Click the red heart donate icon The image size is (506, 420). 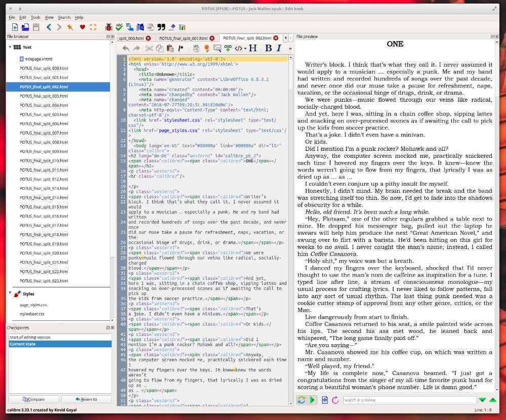pyautogui.click(x=82, y=27)
